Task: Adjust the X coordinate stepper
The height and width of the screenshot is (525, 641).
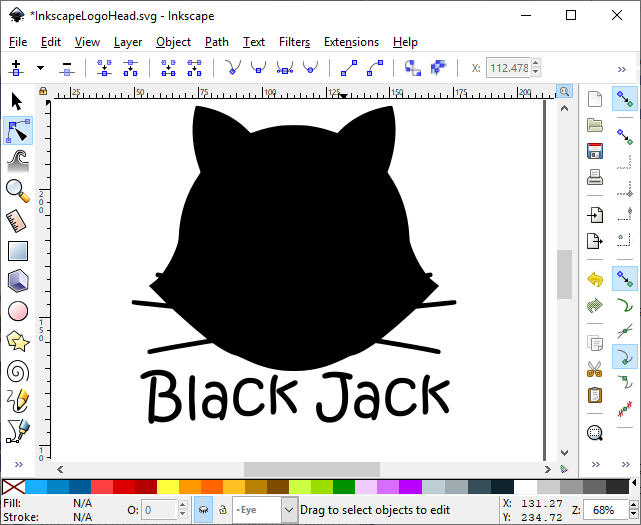Action: coord(536,68)
